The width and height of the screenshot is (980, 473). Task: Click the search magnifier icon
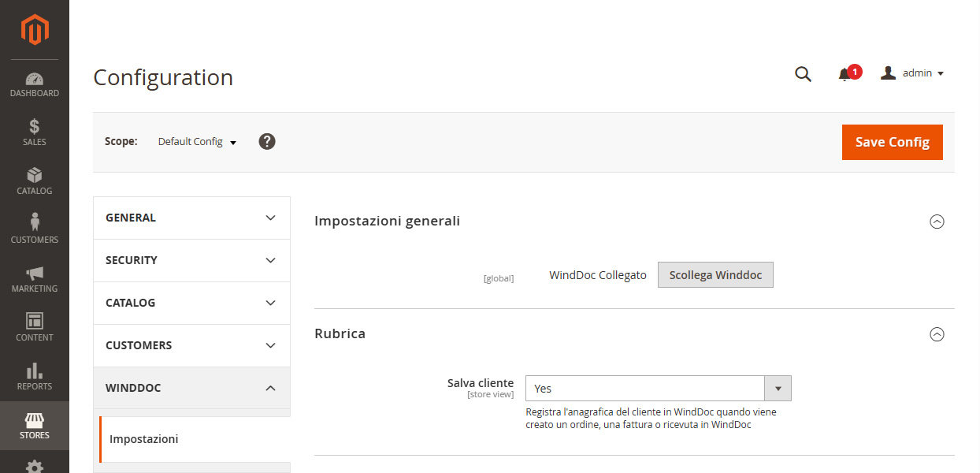pos(803,74)
